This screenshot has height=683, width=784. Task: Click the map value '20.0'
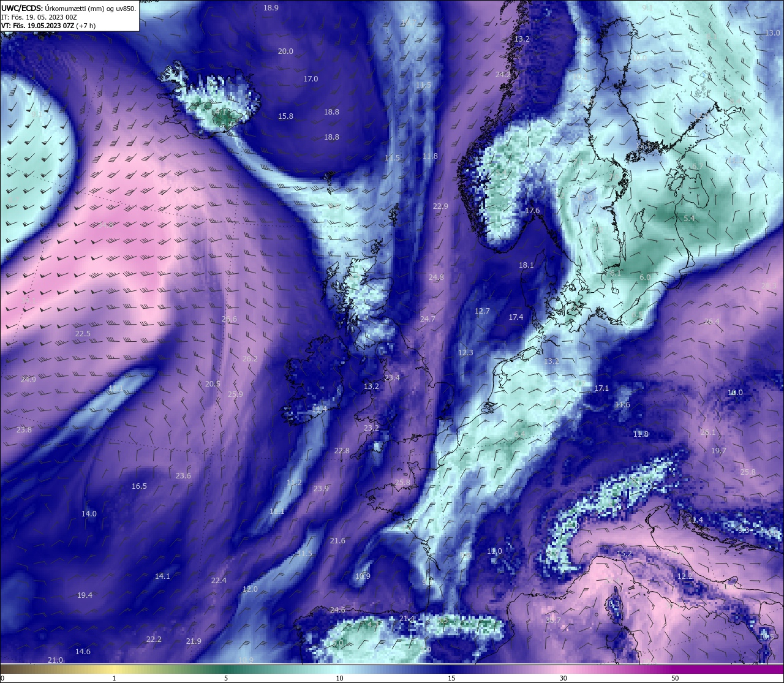pyautogui.click(x=285, y=51)
